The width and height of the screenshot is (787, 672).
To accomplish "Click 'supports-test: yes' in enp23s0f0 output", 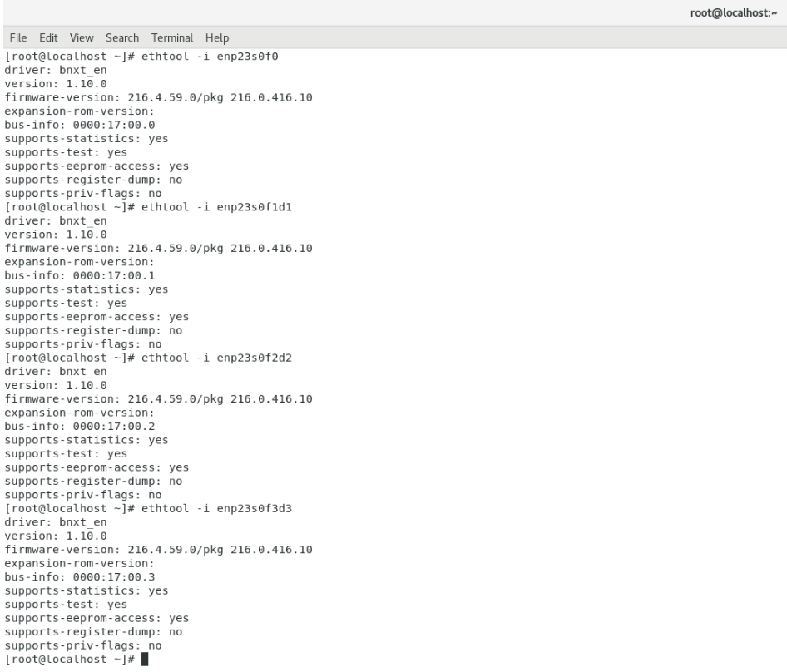I will pos(66,152).
